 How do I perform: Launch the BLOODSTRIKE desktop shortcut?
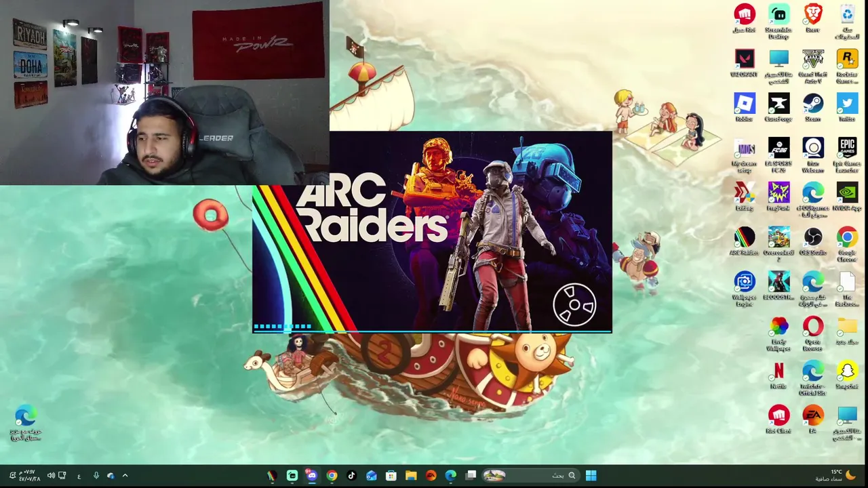point(778,286)
